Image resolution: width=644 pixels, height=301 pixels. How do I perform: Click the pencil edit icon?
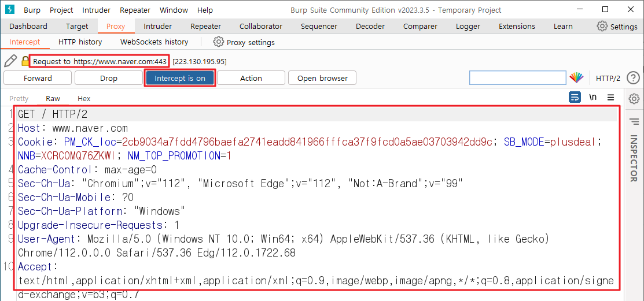(10, 61)
